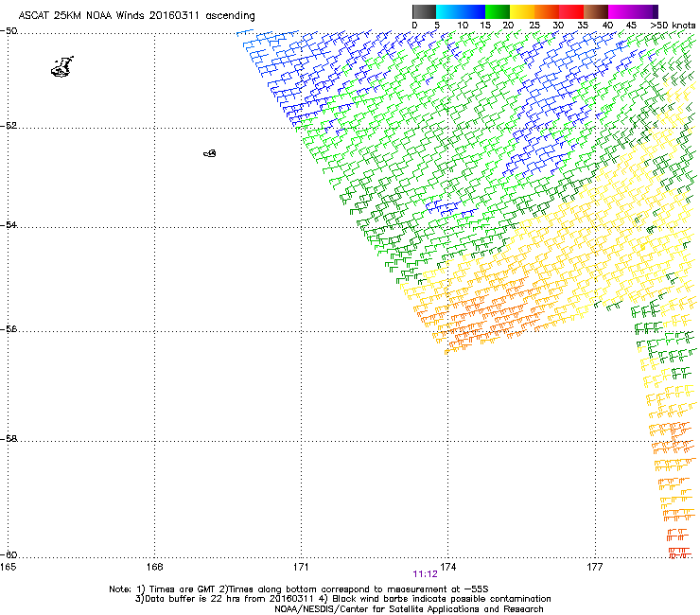Click the '174' longitude axis label
700x615 pixels.
pyautogui.click(x=447, y=567)
